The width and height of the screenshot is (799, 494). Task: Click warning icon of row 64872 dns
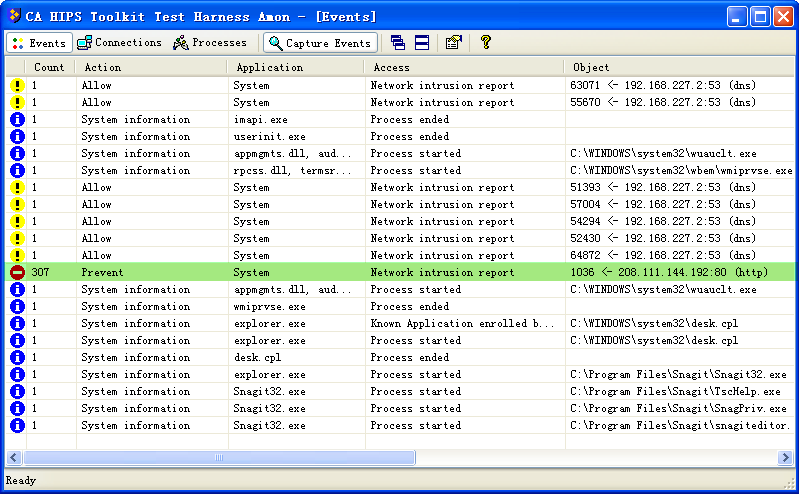[x=17, y=255]
